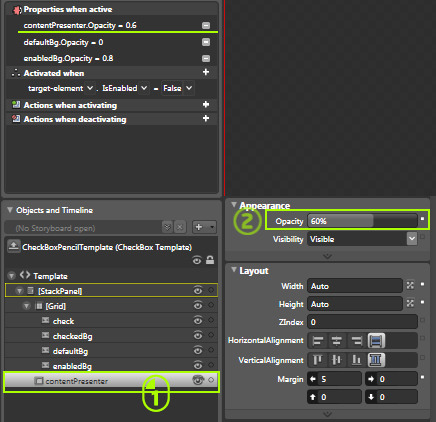
Task: Set Width to Auto icon
Action: [x=410, y=285]
